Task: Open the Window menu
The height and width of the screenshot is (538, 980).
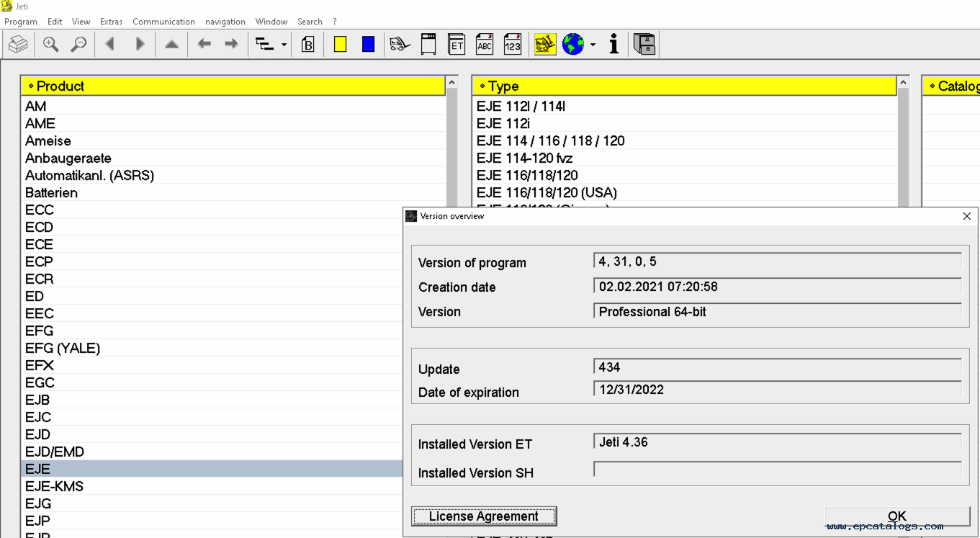Action: point(271,22)
